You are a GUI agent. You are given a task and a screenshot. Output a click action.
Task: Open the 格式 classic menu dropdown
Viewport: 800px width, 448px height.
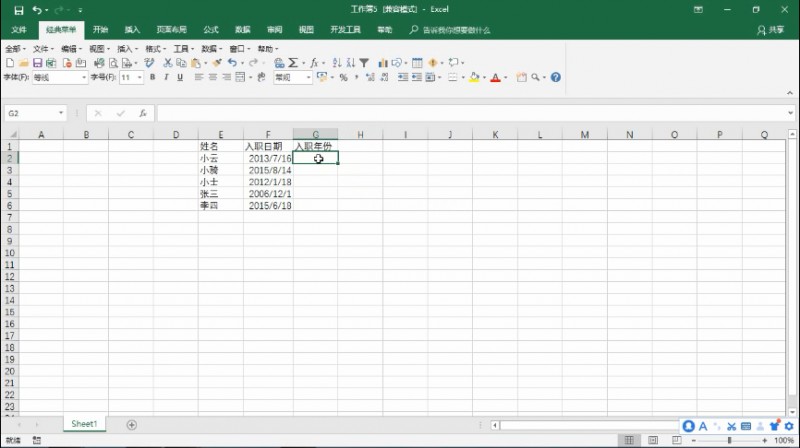(156, 49)
